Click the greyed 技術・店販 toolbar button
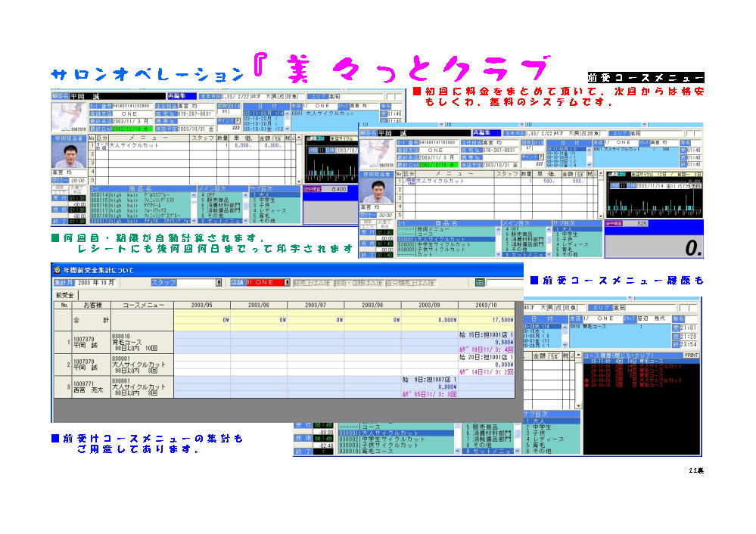Screen dimensions: 756x534 tap(358, 283)
